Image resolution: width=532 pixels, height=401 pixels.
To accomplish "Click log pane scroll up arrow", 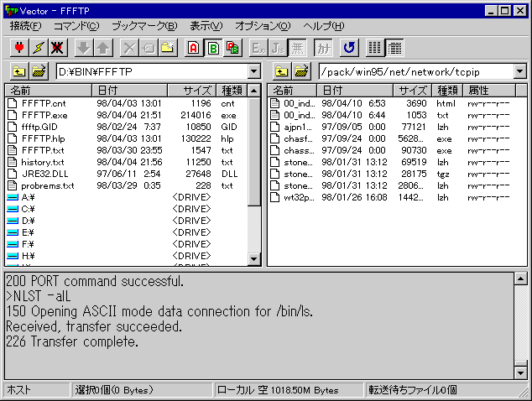I will coord(520,279).
